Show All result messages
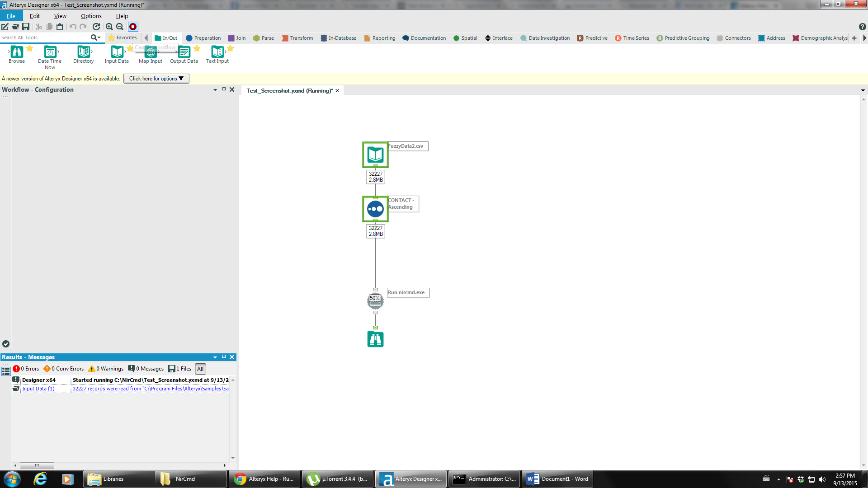The height and width of the screenshot is (488, 868). (200, 369)
